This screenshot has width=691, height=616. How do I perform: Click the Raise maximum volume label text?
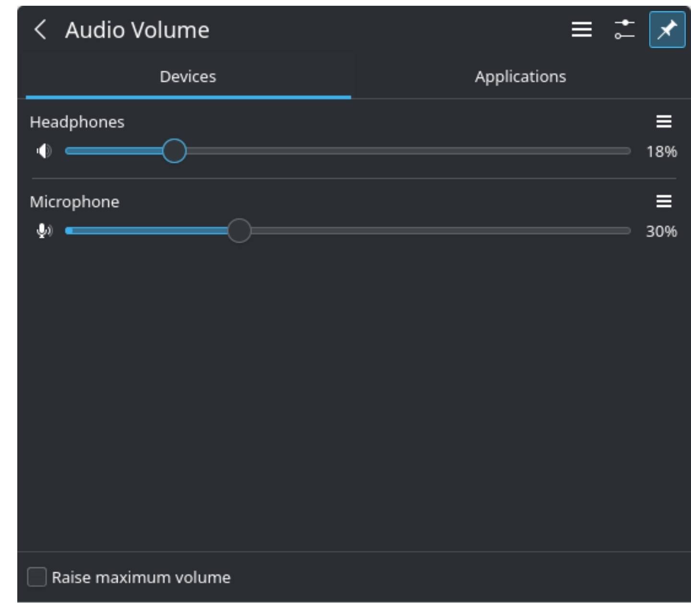tap(141, 578)
